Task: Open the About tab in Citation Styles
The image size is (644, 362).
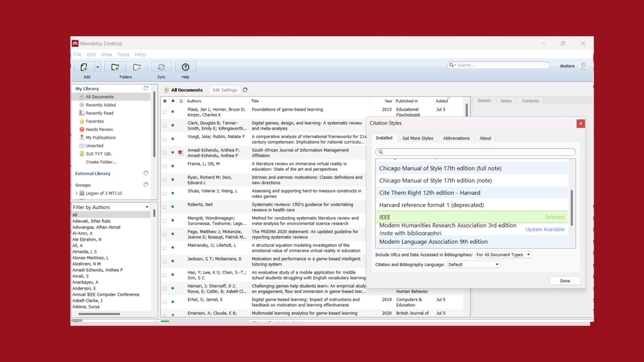Action: (x=485, y=138)
